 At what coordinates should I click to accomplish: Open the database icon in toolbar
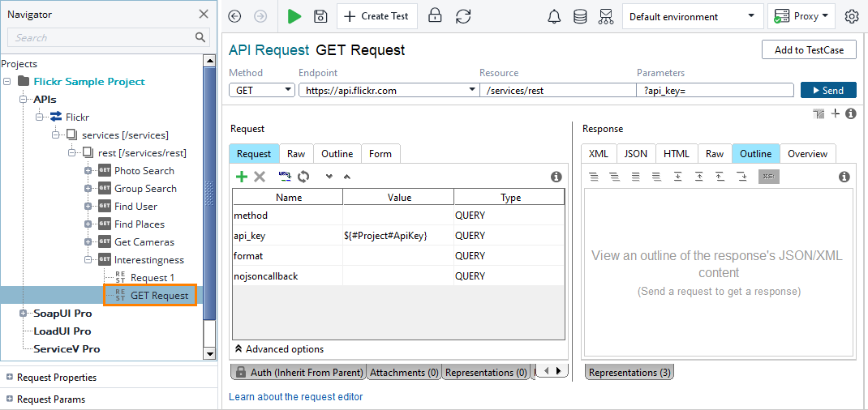pyautogui.click(x=579, y=16)
